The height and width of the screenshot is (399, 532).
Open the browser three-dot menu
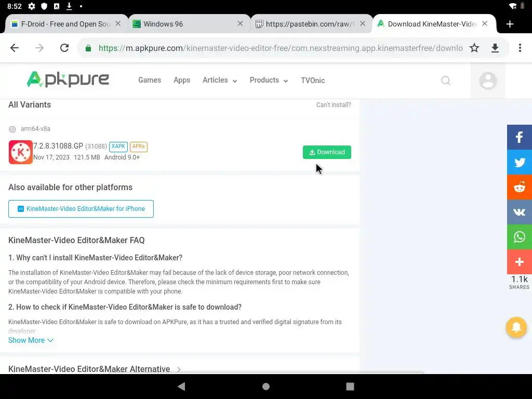click(x=520, y=48)
